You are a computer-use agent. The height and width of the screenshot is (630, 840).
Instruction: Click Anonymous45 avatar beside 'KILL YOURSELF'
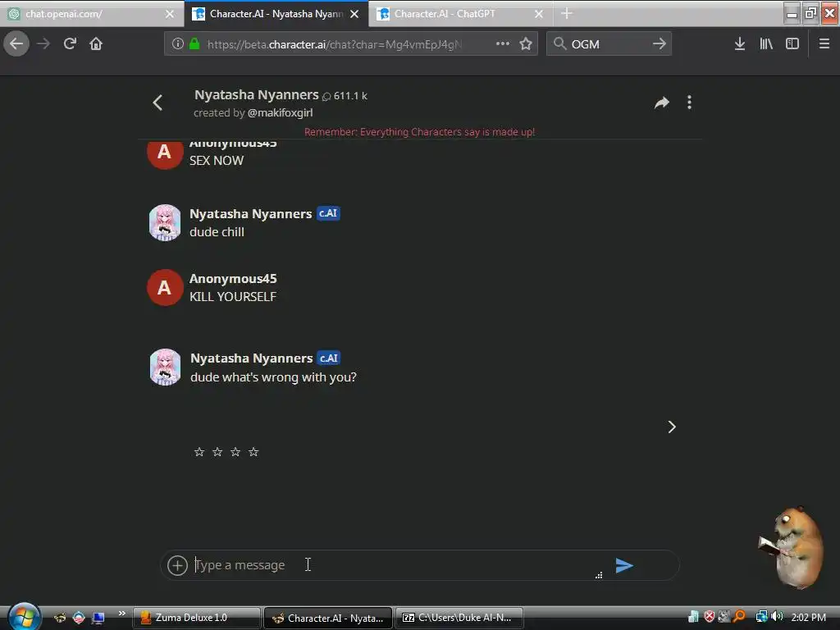(x=165, y=288)
